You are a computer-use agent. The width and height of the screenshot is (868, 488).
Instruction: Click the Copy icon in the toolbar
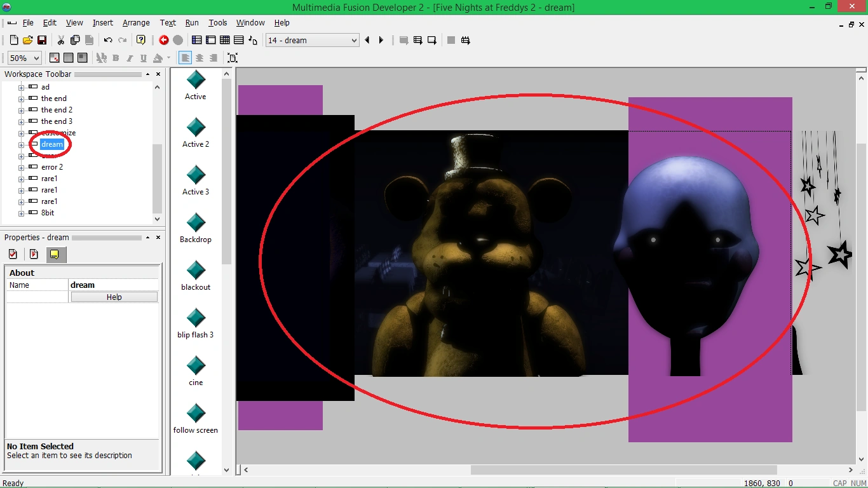[x=75, y=40]
